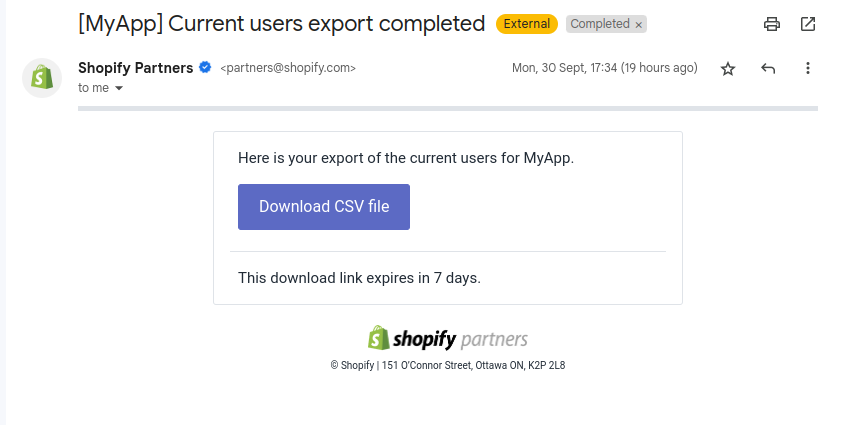The width and height of the screenshot is (849, 425).
Task: Open the email in a new window
Action: (x=808, y=24)
